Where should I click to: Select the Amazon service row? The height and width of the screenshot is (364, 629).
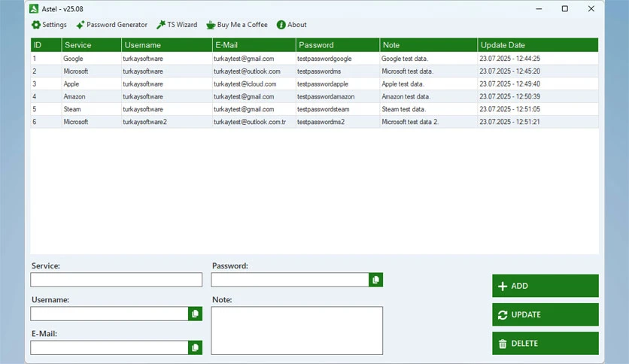(x=314, y=96)
